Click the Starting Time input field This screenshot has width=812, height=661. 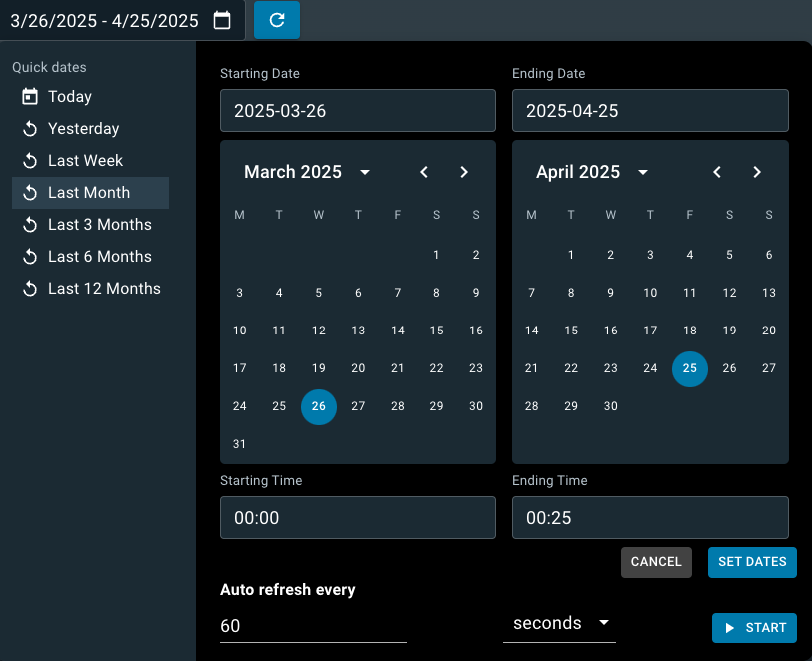(x=358, y=517)
